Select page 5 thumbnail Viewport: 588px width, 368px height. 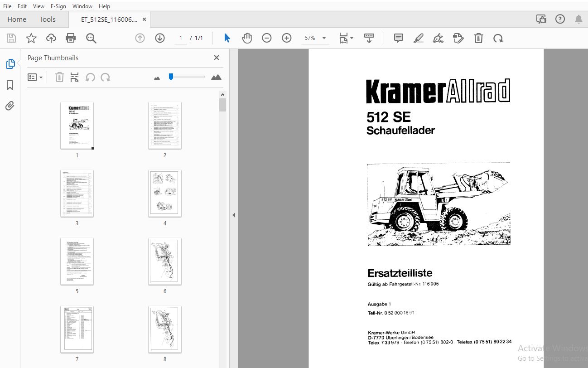[x=77, y=261]
